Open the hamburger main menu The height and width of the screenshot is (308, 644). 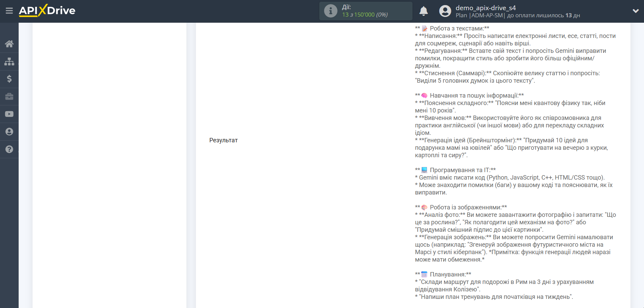9,11
